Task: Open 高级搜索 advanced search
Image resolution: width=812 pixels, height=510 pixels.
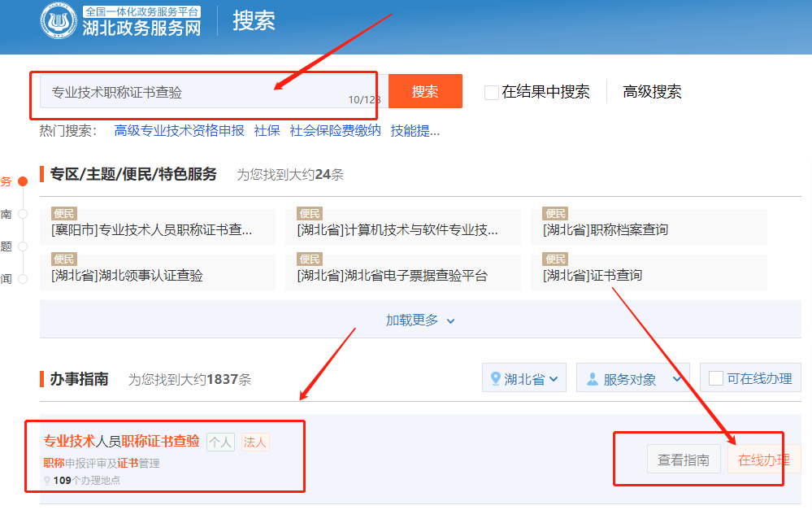Action: coord(652,92)
